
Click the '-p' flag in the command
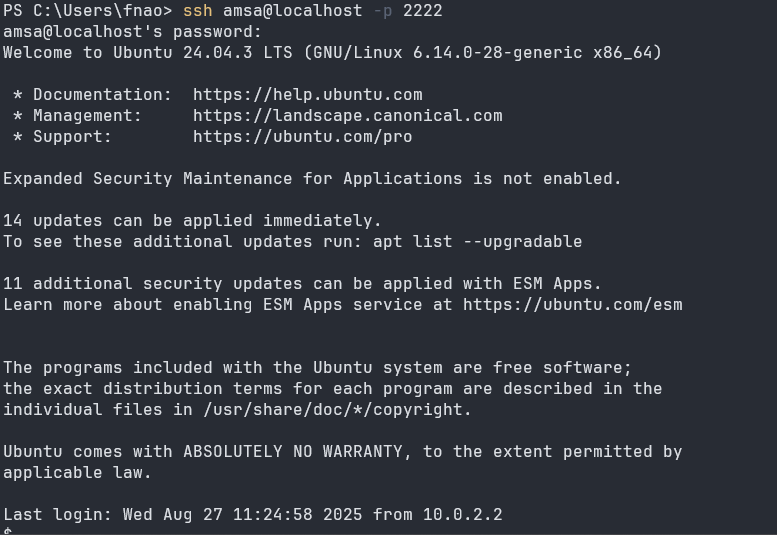pyautogui.click(x=382, y=10)
